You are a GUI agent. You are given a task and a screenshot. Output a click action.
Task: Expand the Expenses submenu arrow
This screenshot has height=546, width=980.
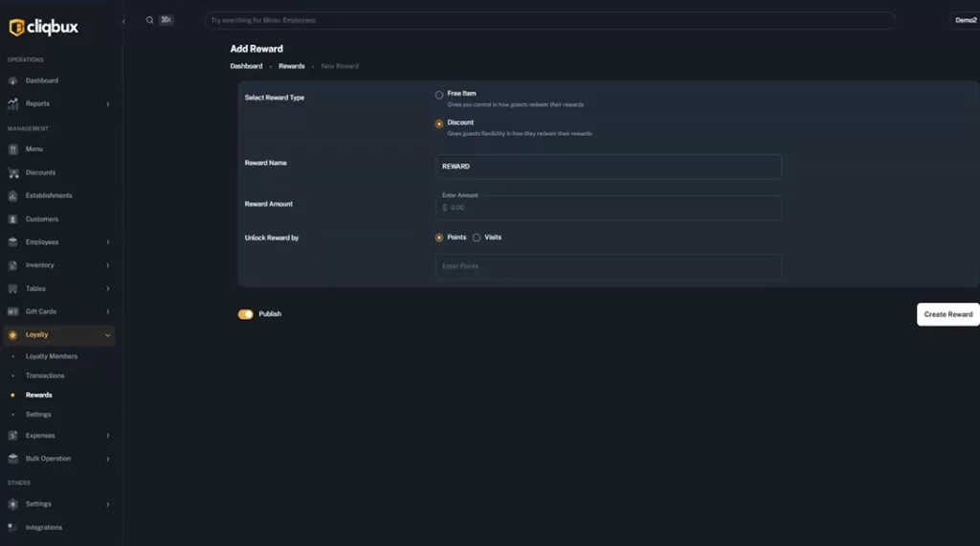107,436
